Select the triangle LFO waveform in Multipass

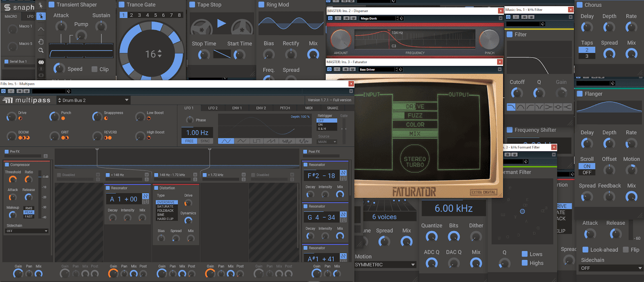(x=242, y=141)
